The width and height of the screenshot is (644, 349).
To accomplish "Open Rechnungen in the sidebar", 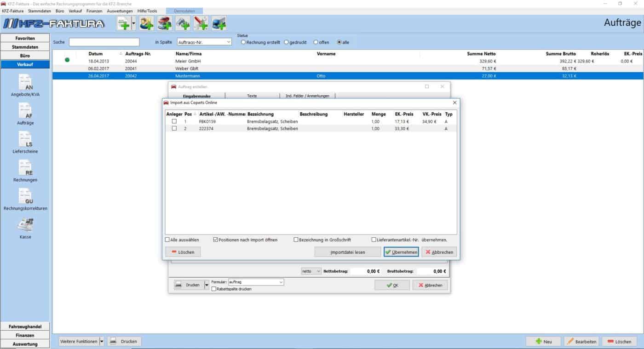I will pos(25,172).
